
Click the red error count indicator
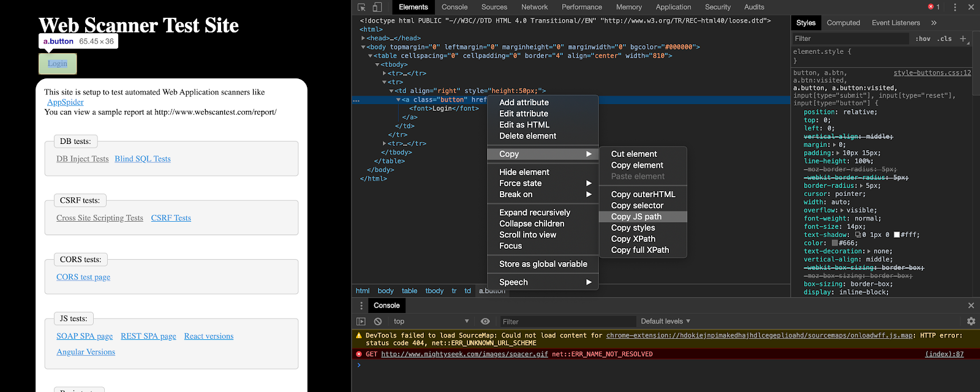933,7
